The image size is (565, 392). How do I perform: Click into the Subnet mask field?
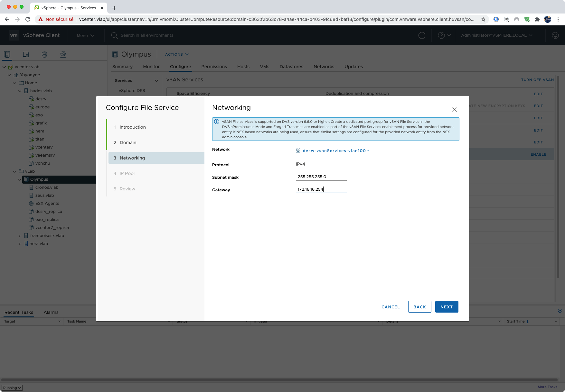(321, 177)
